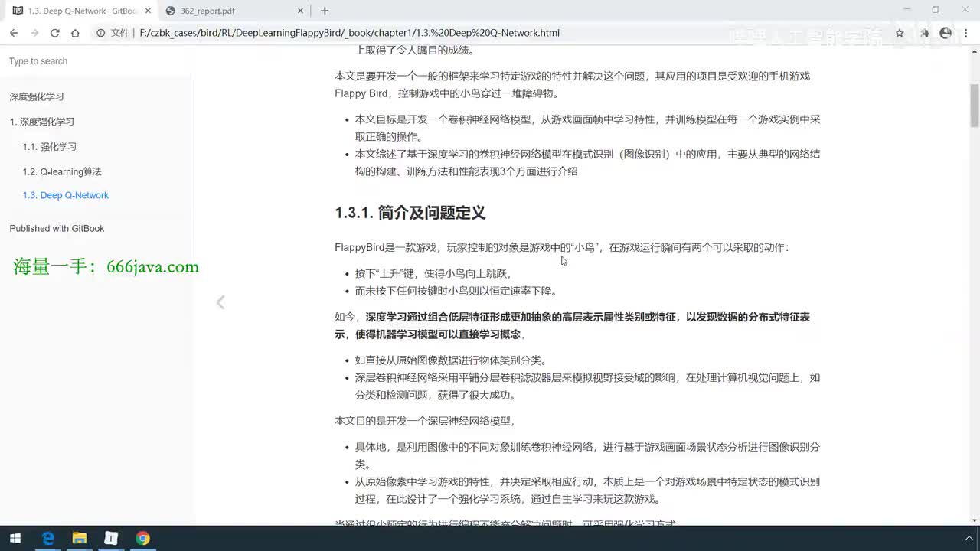The height and width of the screenshot is (551, 980).
Task: Open Microsoft Edge from the taskbar
Action: point(47,538)
